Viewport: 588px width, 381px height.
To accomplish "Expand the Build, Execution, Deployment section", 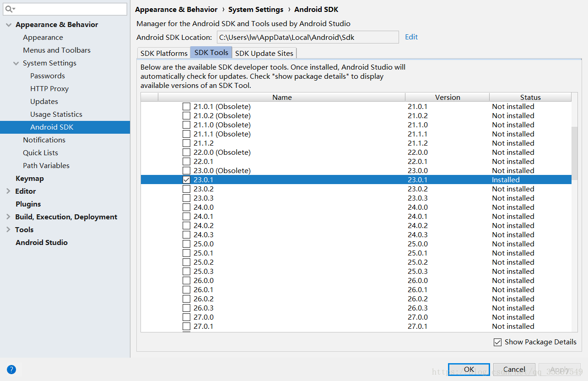I will pos(8,217).
